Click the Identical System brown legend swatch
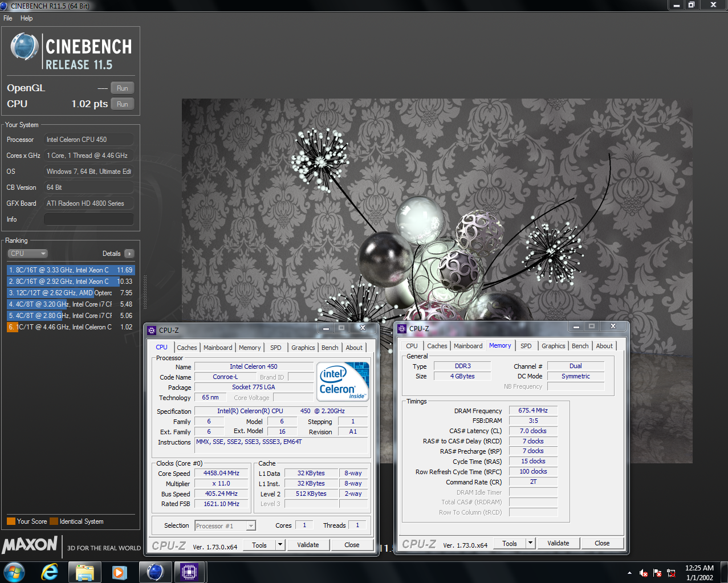 (x=54, y=521)
